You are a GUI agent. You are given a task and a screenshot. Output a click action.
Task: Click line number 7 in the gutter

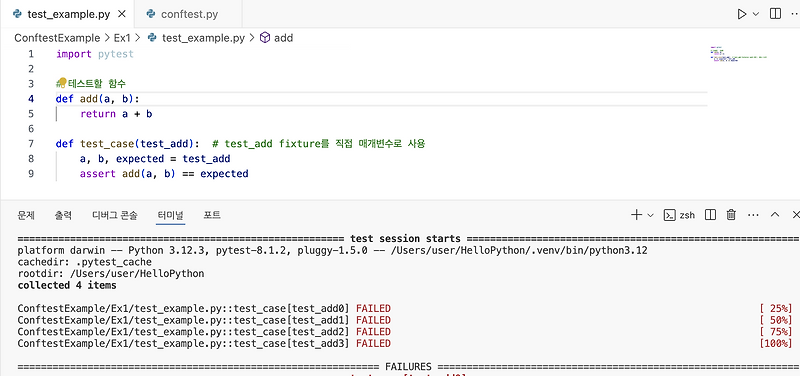point(31,144)
